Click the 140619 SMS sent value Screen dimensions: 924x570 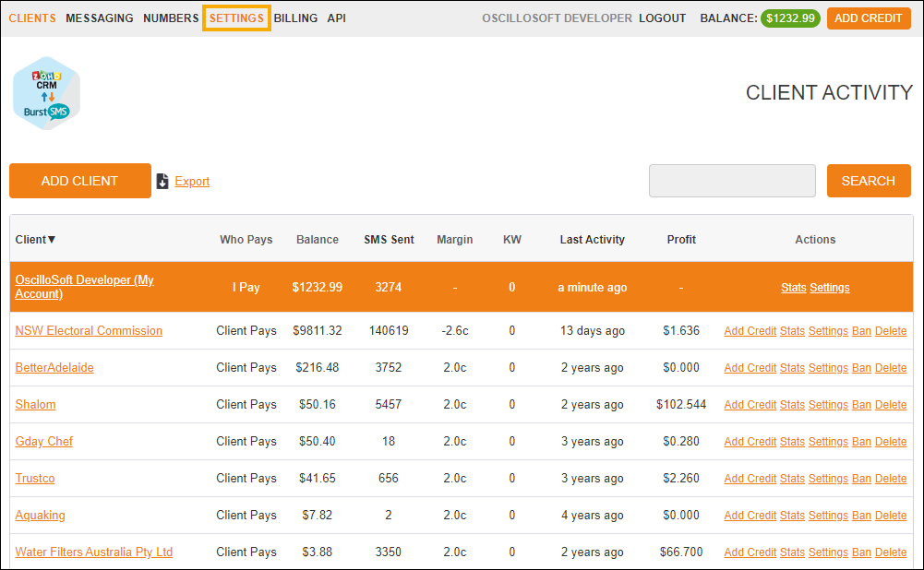(x=389, y=331)
